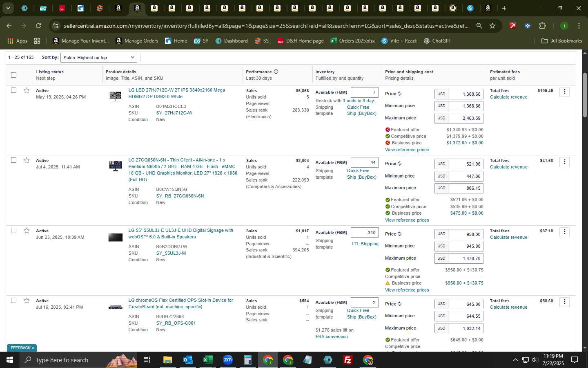Open the Chrome three-dot menu
The height and width of the screenshot is (368, 588).
click(x=579, y=26)
